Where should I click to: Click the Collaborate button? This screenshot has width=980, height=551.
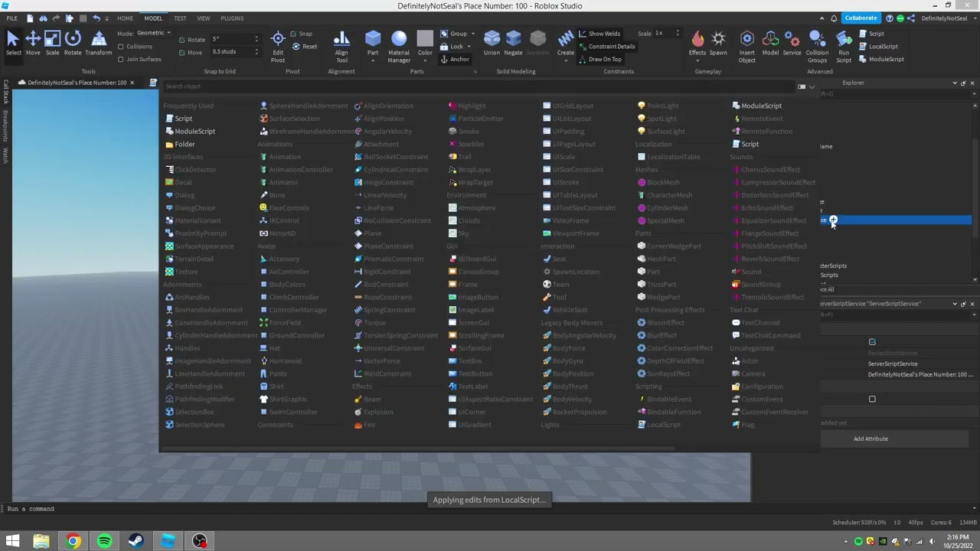(861, 18)
